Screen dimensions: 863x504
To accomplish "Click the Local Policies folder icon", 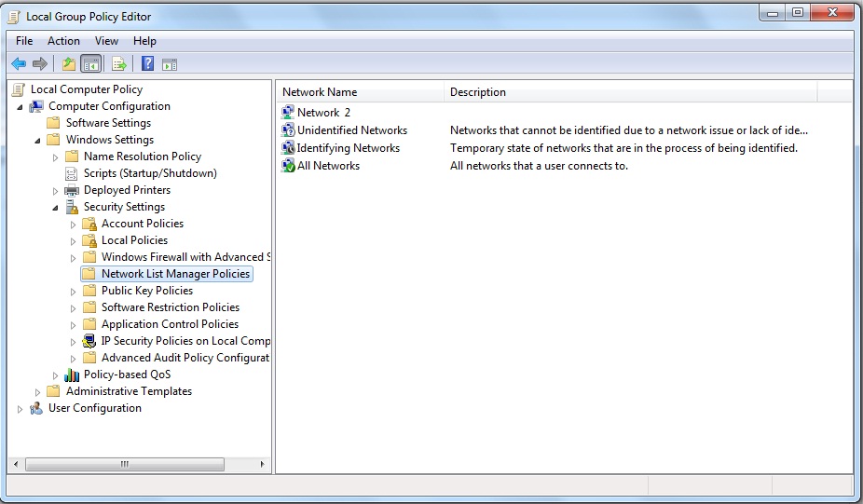I will tap(89, 240).
